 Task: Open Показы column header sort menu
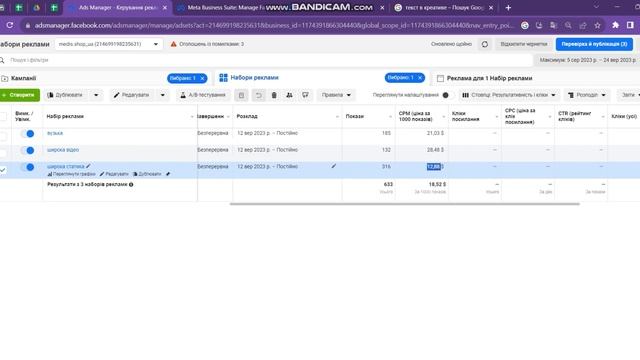pos(390,117)
